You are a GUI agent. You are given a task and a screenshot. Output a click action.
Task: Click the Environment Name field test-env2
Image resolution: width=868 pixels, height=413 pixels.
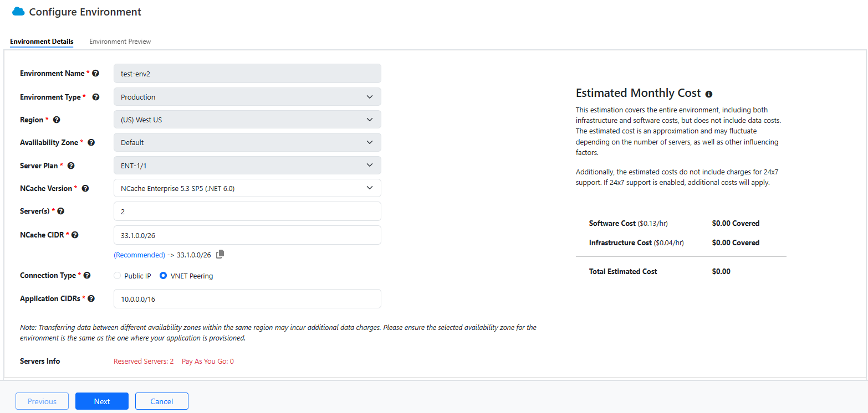tap(247, 73)
